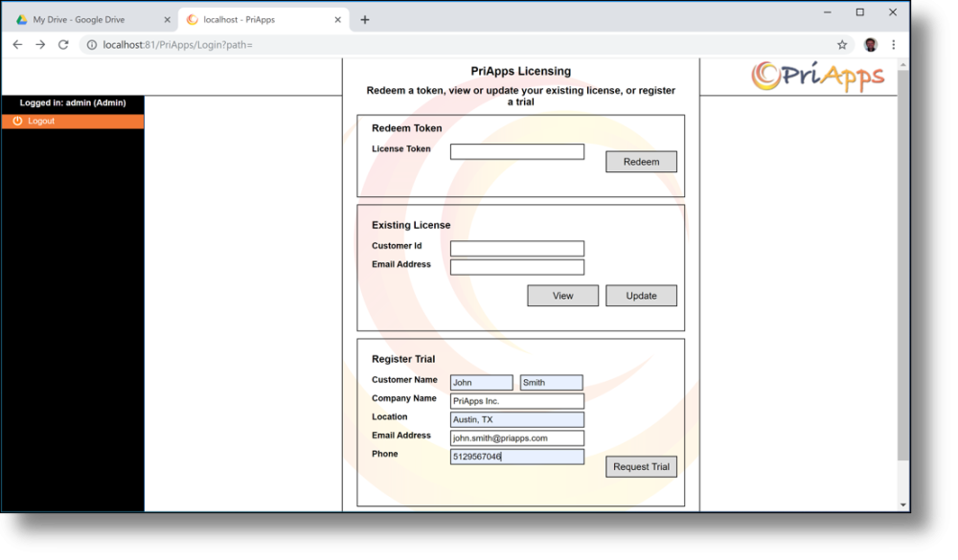Click the Request Trial button
The image size is (958, 560).
[x=641, y=466]
